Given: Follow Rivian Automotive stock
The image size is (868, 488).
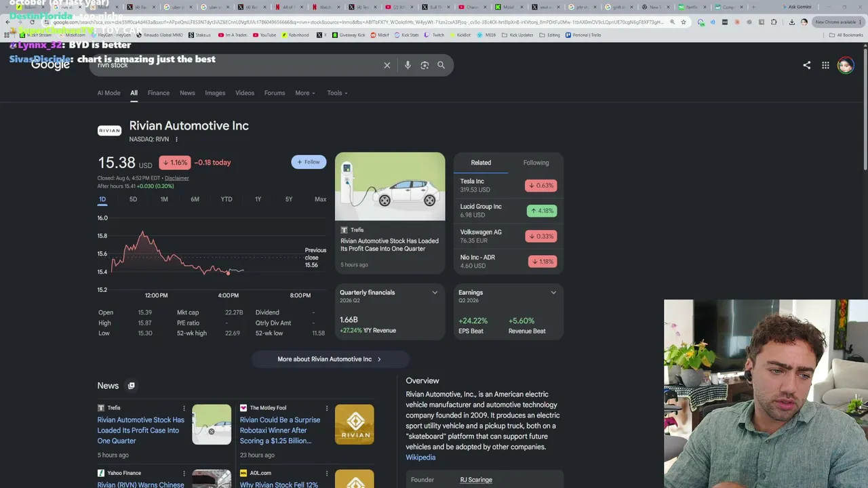Looking at the screenshot, I should 309,162.
